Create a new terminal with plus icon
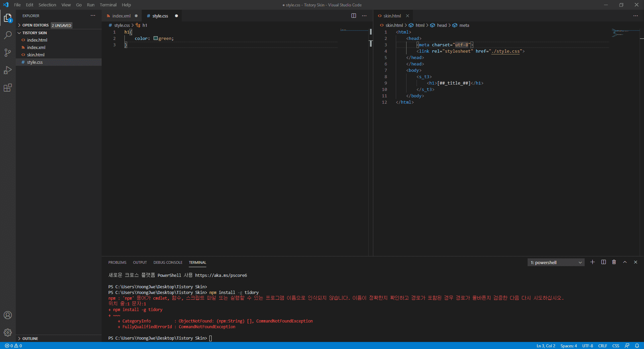The height and width of the screenshot is (349, 644). click(x=592, y=262)
